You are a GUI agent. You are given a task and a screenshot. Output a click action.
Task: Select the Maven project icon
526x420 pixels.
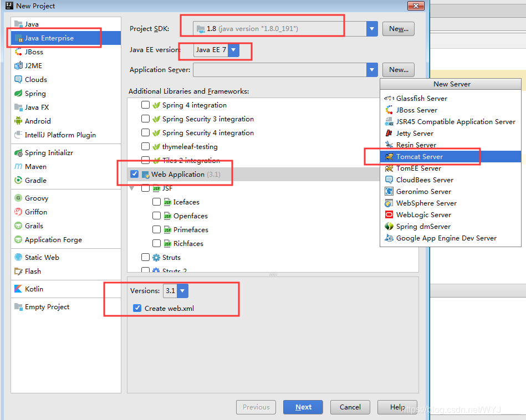[x=18, y=167]
